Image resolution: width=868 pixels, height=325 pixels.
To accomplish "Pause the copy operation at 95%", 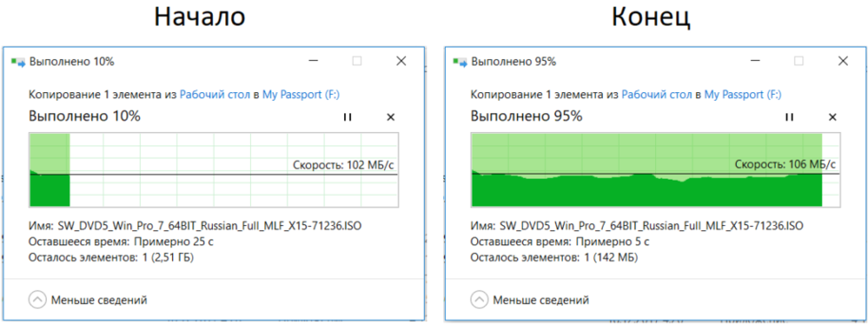I will click(789, 117).
